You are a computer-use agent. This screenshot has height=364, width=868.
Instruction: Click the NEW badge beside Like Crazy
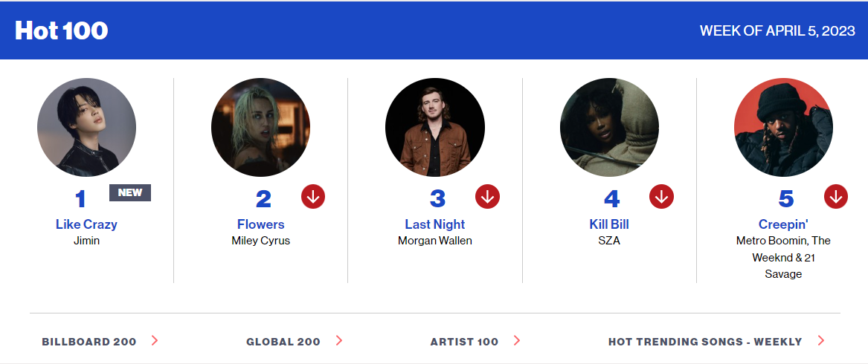pos(130,193)
